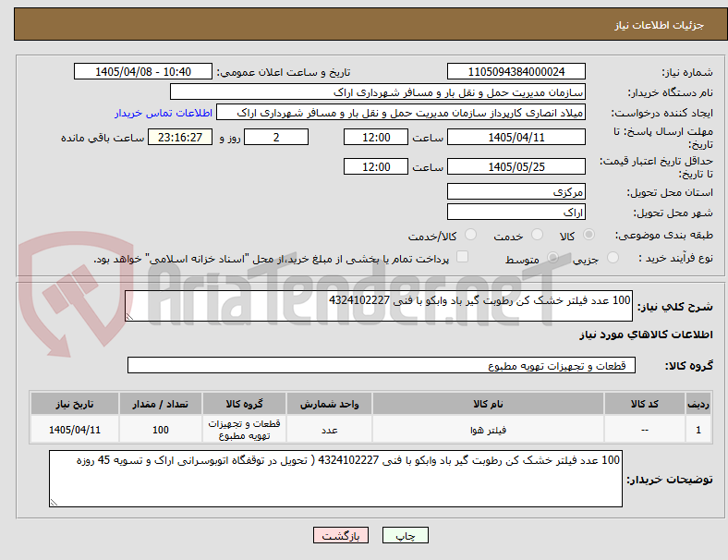The width and height of the screenshot is (728, 560).
Task: Click the row number cell 1
Action: [x=698, y=430]
